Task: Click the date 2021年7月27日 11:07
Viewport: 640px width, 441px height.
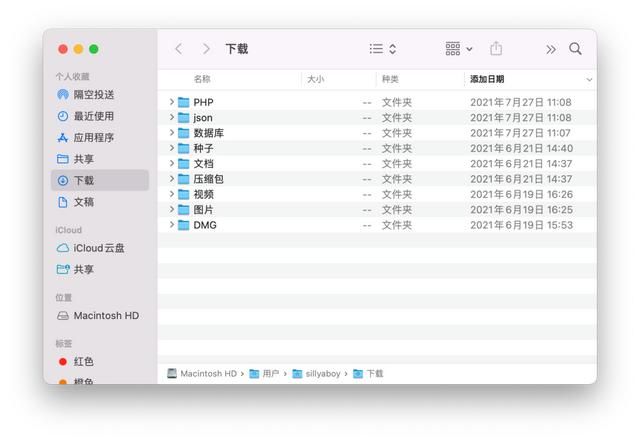Action: coord(520,133)
